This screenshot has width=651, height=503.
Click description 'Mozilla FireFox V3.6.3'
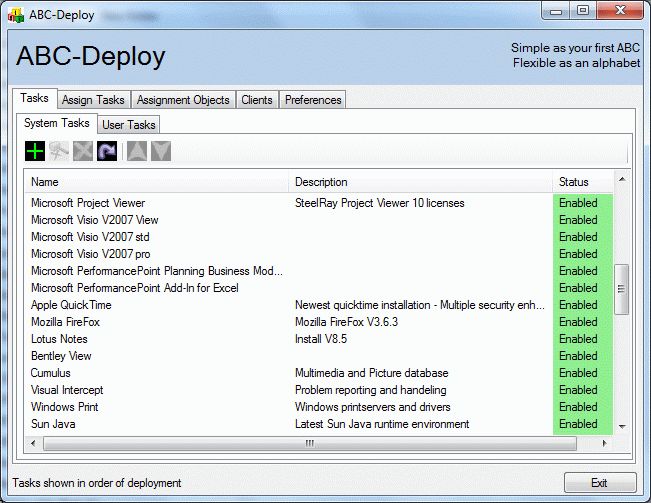346,322
